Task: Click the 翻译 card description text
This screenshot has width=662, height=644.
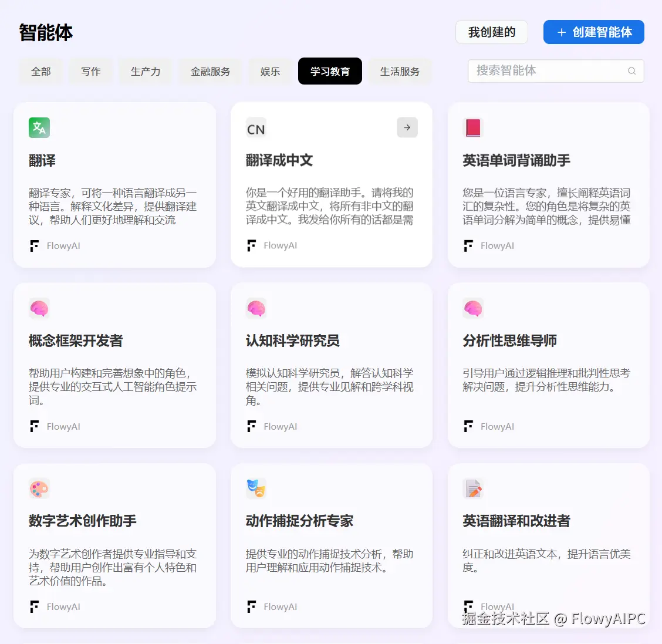Action: (113, 207)
